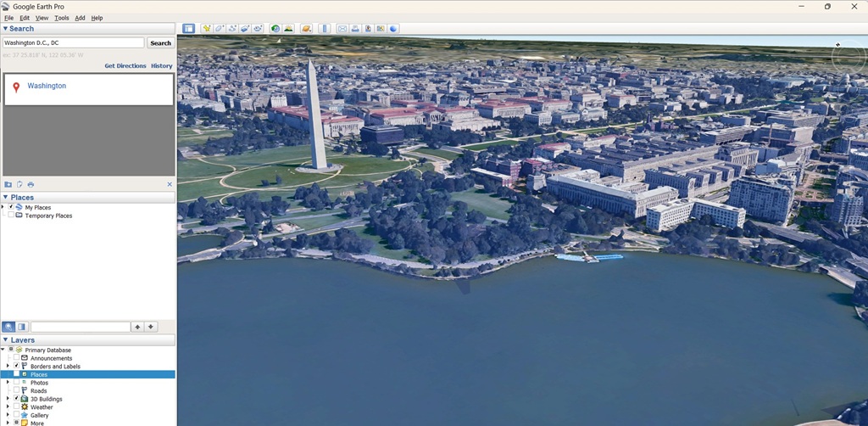Select the Add Path tool
This screenshot has height=426, width=868.
click(x=231, y=28)
